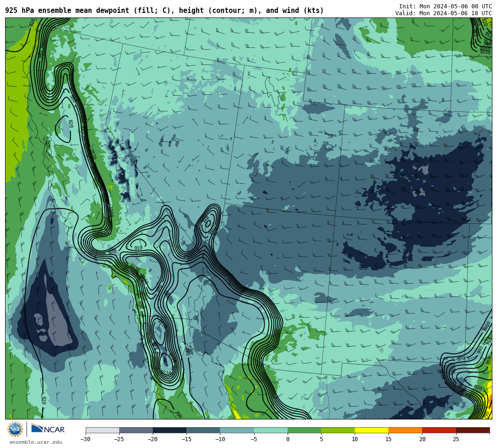Click the 0 colorbar tick label

288,439
